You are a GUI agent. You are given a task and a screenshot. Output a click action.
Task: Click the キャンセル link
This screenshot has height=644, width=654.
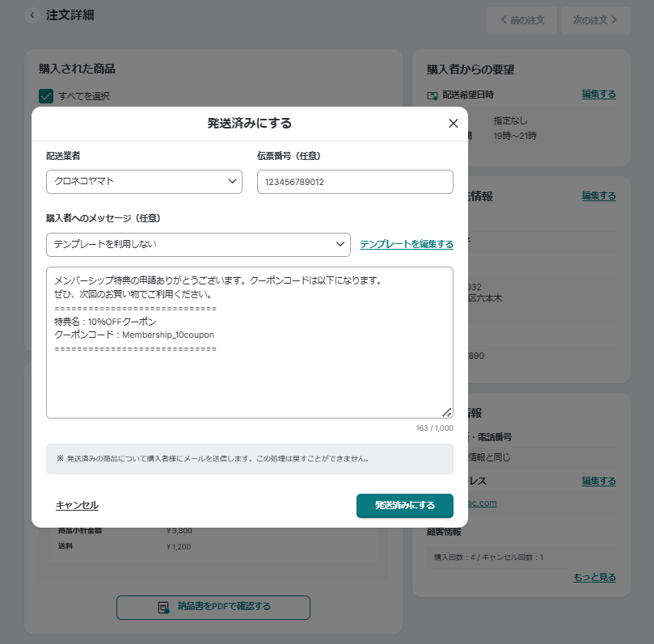[x=77, y=505]
